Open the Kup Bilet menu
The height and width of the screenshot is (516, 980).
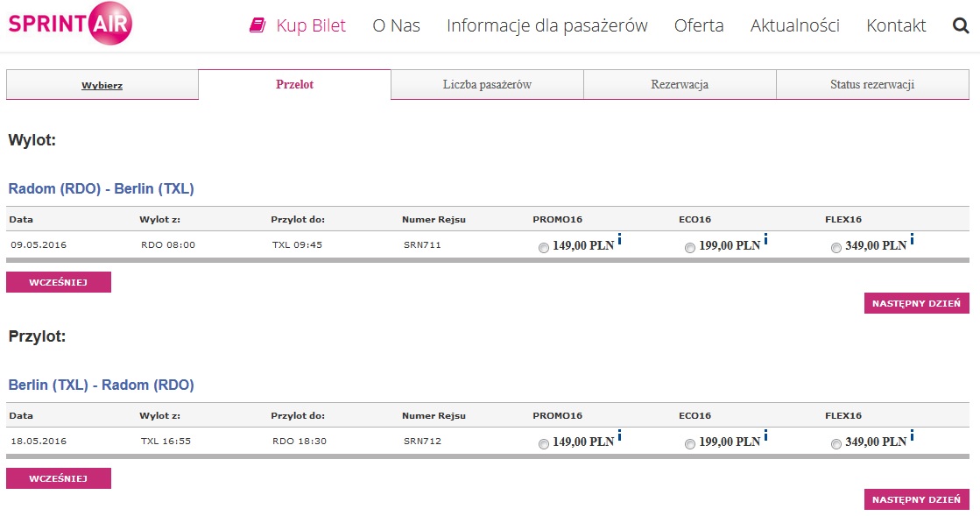[x=311, y=25]
